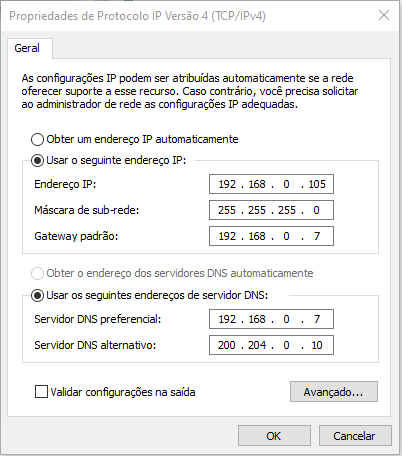Click the second octet 204 of DNS alternativo
This screenshot has width=402, height=456.
(257, 345)
